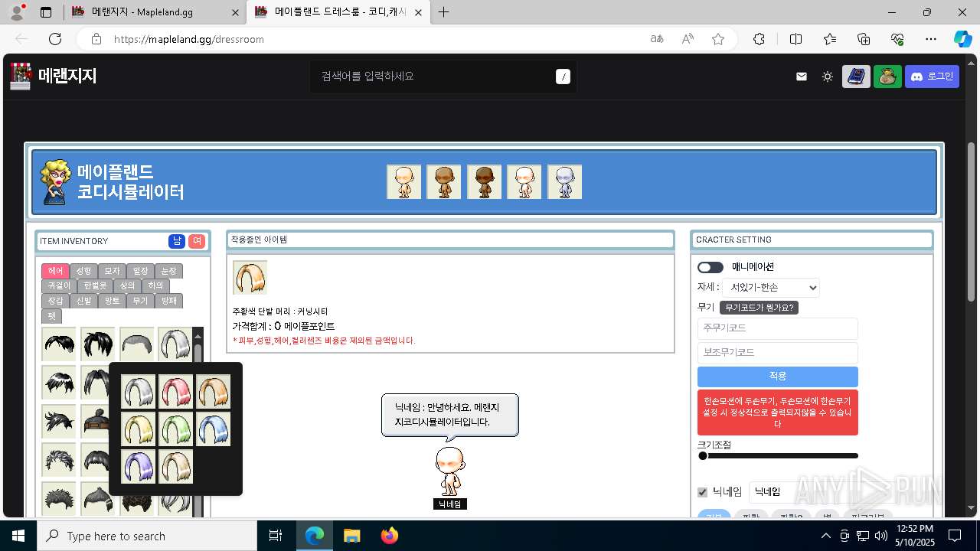Switch to the 귀걸이 category tab
980x551 pixels.
point(59,285)
